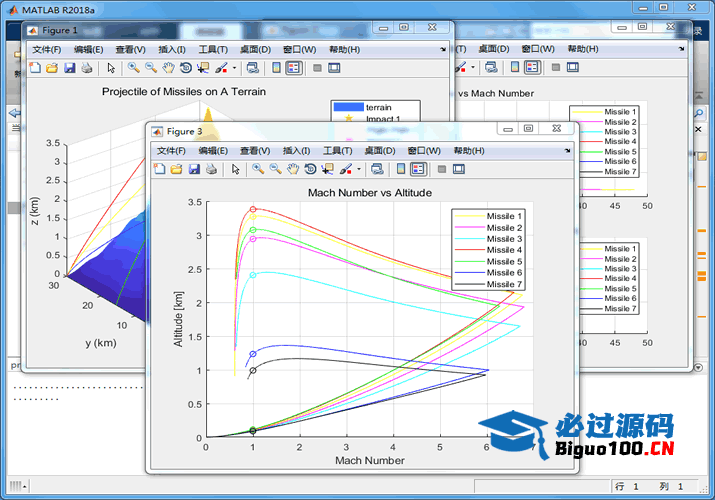Click Print icon in Figure 1 toolbar
This screenshot has height=500, width=715.
point(87,68)
